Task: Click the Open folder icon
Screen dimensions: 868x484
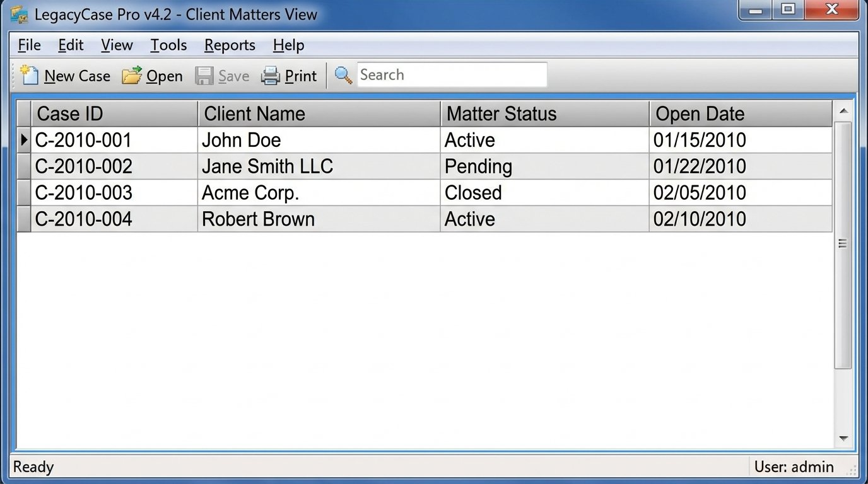Action: [x=131, y=74]
